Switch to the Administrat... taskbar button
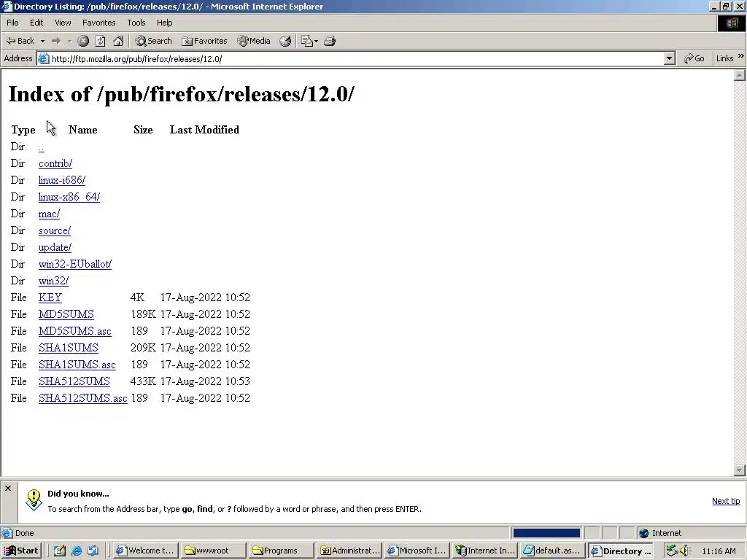The height and width of the screenshot is (560, 747). [349, 551]
